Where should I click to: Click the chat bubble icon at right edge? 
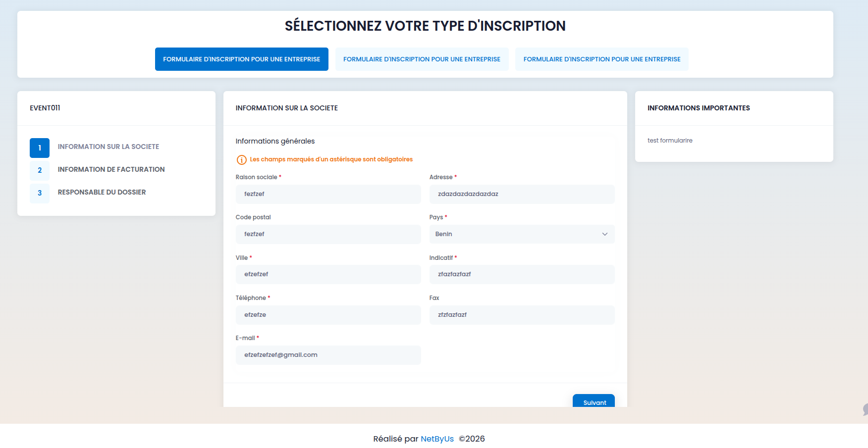[x=865, y=409]
